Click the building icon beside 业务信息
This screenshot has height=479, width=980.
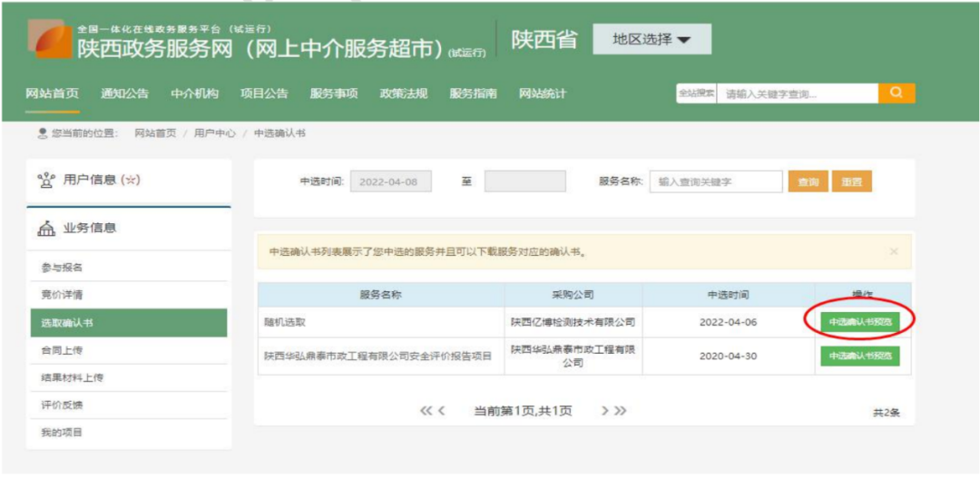point(45,229)
